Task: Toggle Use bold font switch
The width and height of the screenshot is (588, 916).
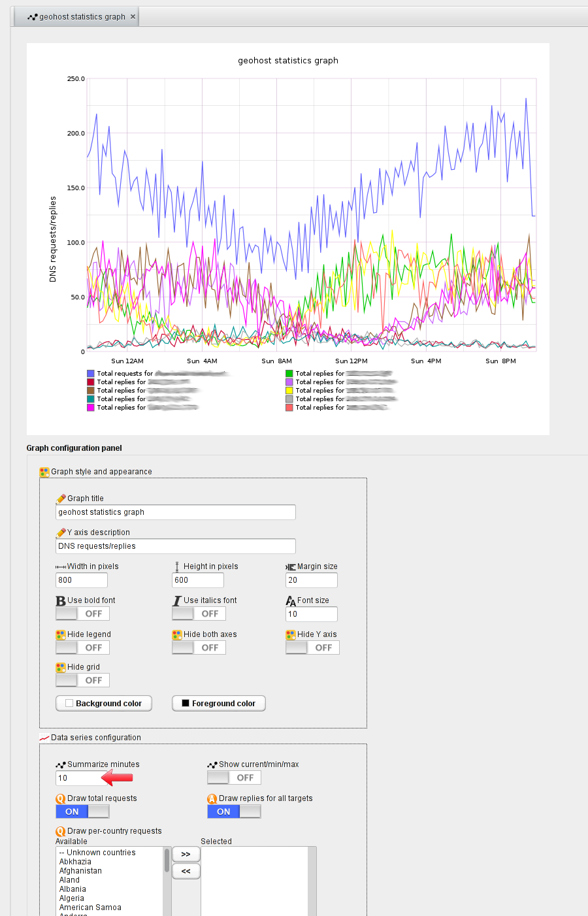Action: pos(82,613)
